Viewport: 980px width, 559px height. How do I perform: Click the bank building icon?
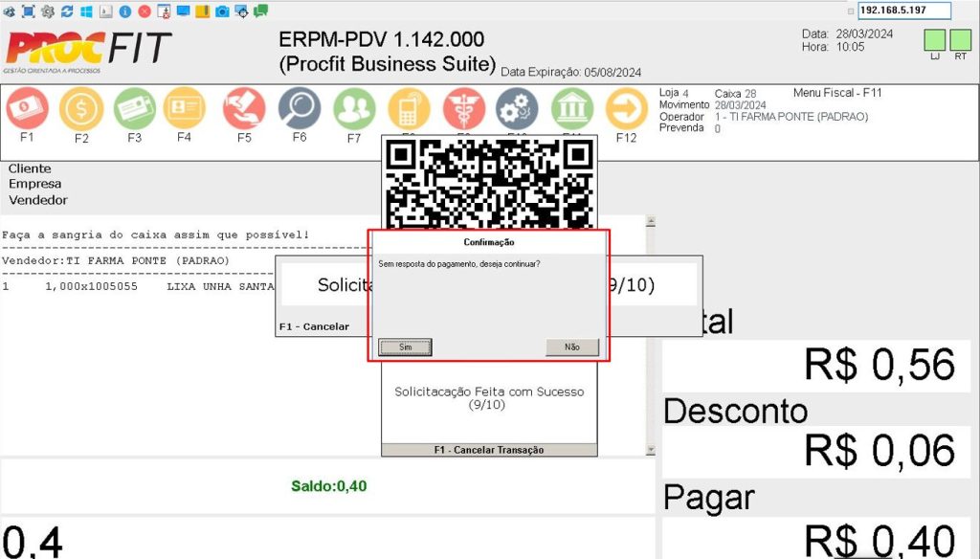pos(572,109)
